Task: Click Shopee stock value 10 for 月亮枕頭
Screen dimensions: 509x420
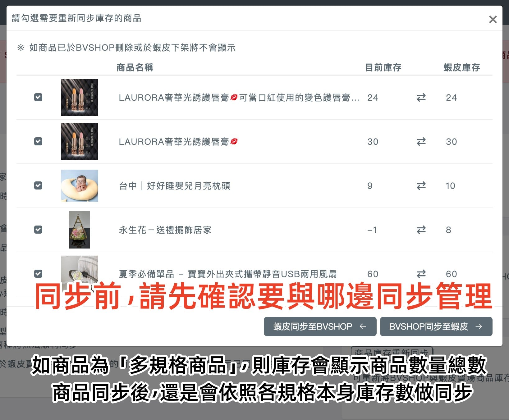Action: tap(450, 186)
